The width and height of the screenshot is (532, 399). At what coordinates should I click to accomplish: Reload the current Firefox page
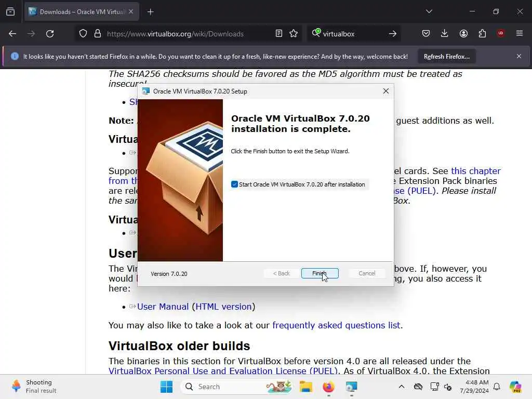pyautogui.click(x=50, y=34)
